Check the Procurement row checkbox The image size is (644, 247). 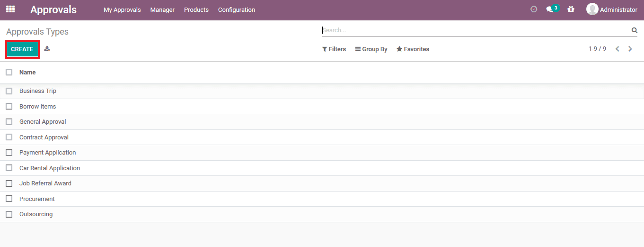(9, 199)
